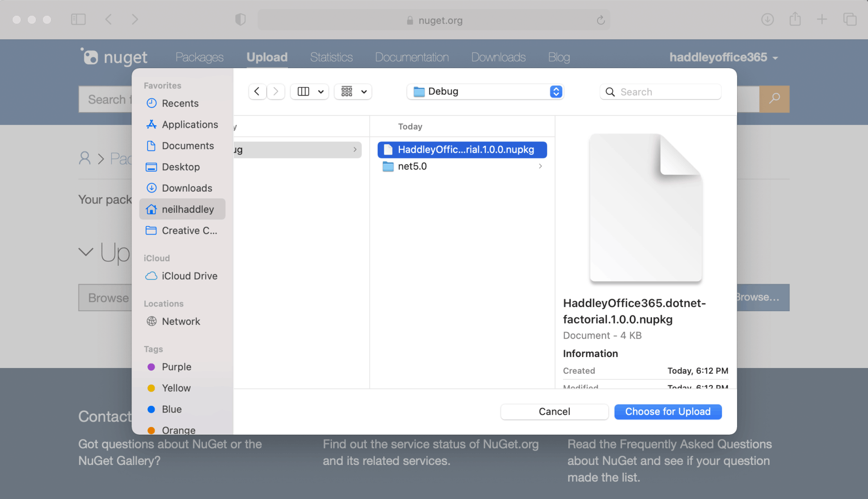Go back in the file dialog
The height and width of the screenshot is (499, 868).
(x=257, y=91)
